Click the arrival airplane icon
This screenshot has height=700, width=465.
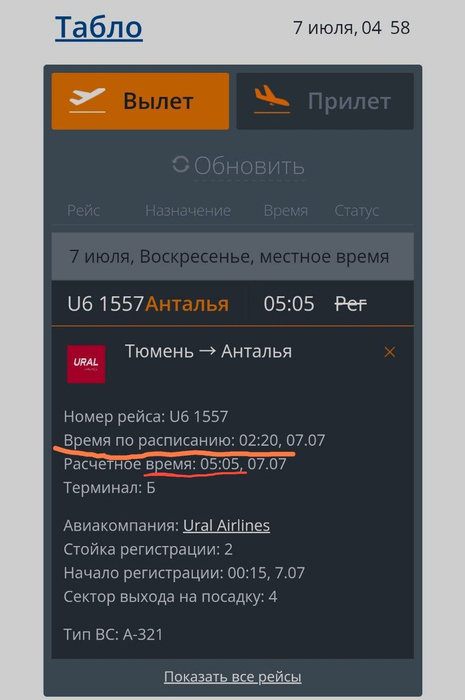pyautogui.click(x=272, y=99)
